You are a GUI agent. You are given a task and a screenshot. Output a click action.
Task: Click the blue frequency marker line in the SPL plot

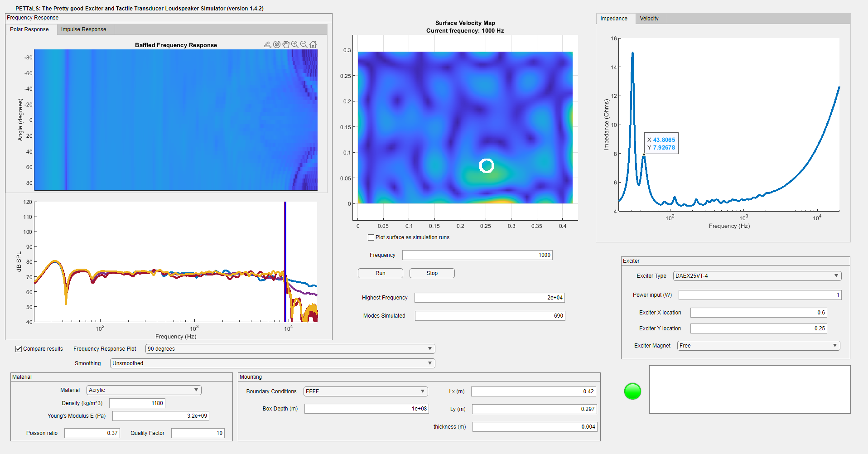coord(285,261)
